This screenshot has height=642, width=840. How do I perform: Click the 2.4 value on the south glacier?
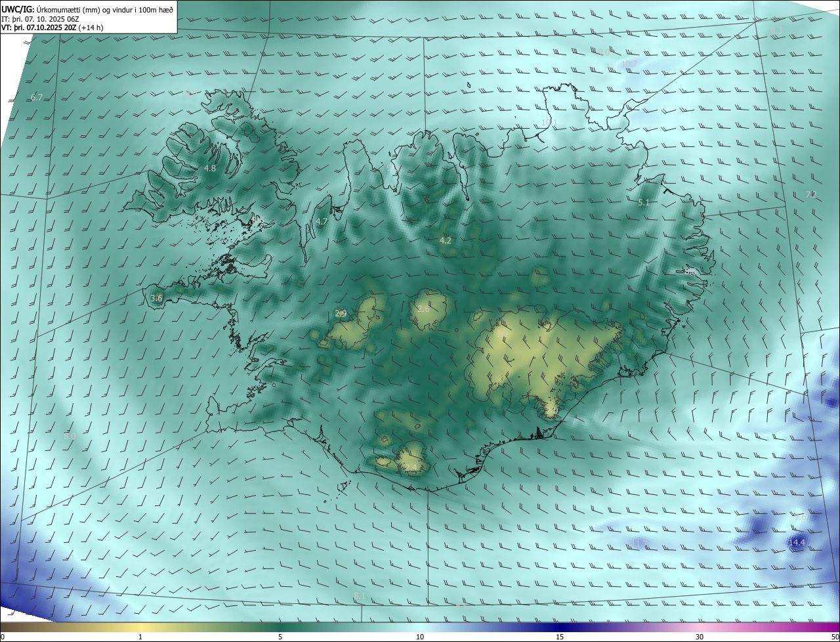(409, 467)
